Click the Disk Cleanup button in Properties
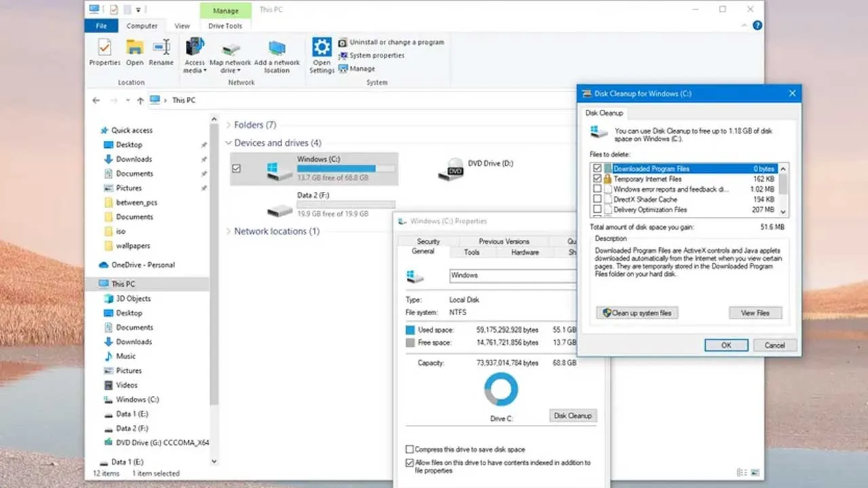The image size is (868, 488). pos(573,415)
